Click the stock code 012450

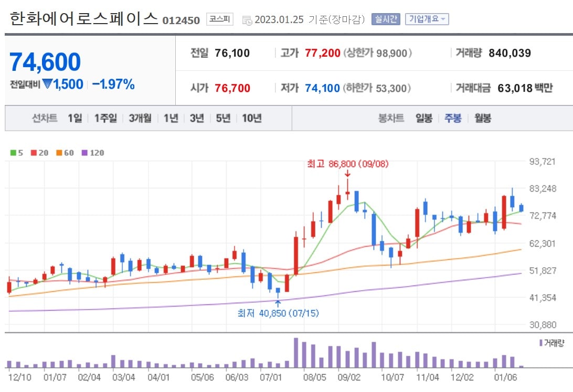coord(181,20)
